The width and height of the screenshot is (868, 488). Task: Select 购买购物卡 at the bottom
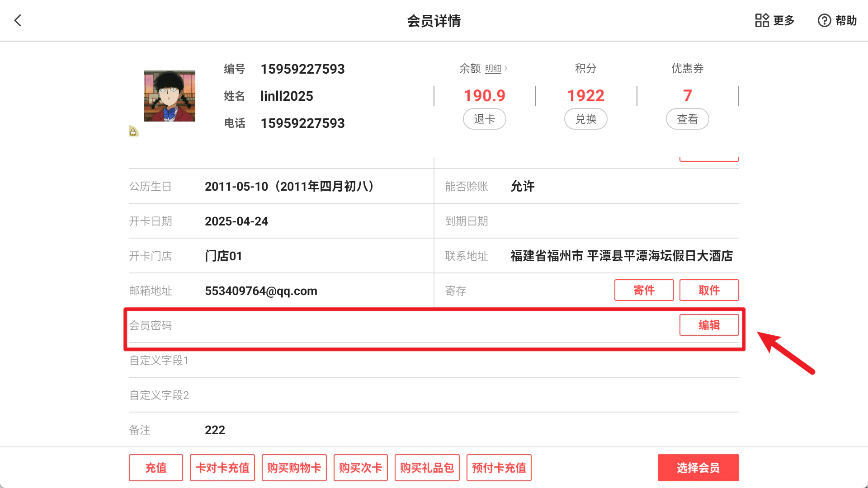pyautogui.click(x=294, y=468)
